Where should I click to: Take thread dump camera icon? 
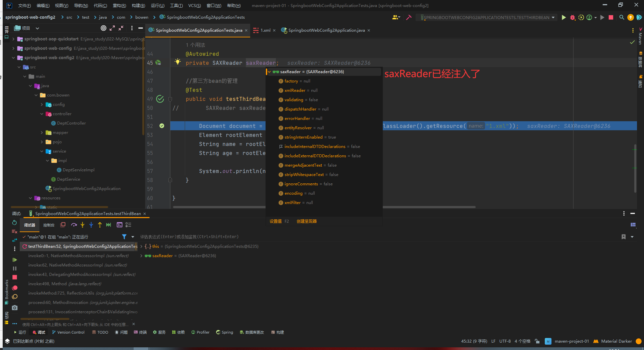[x=14, y=308]
